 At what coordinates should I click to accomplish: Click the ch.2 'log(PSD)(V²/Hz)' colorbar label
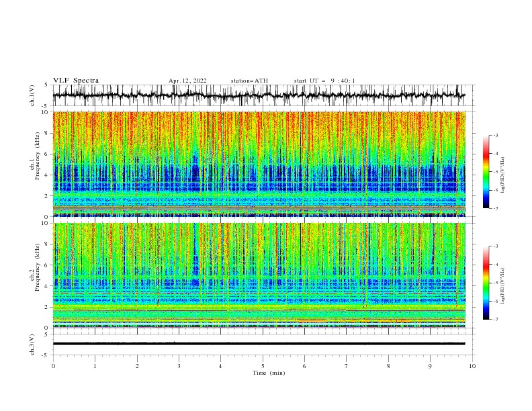click(502, 286)
